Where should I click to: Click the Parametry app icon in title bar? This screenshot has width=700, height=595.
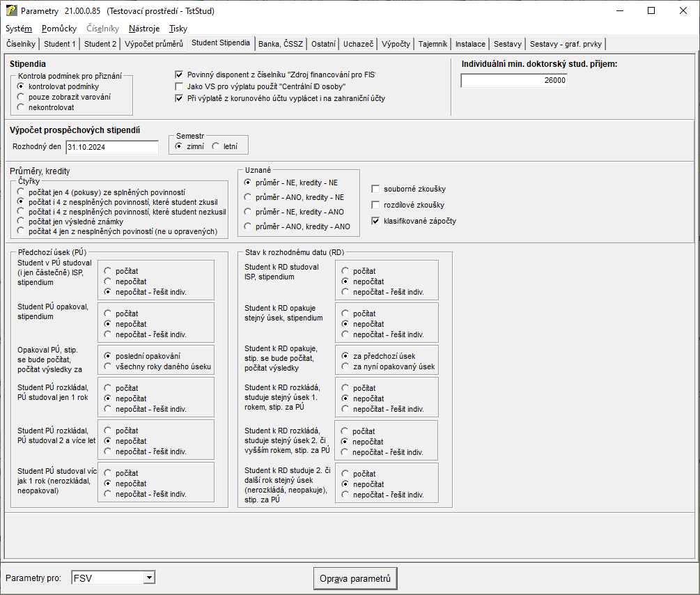11,11
